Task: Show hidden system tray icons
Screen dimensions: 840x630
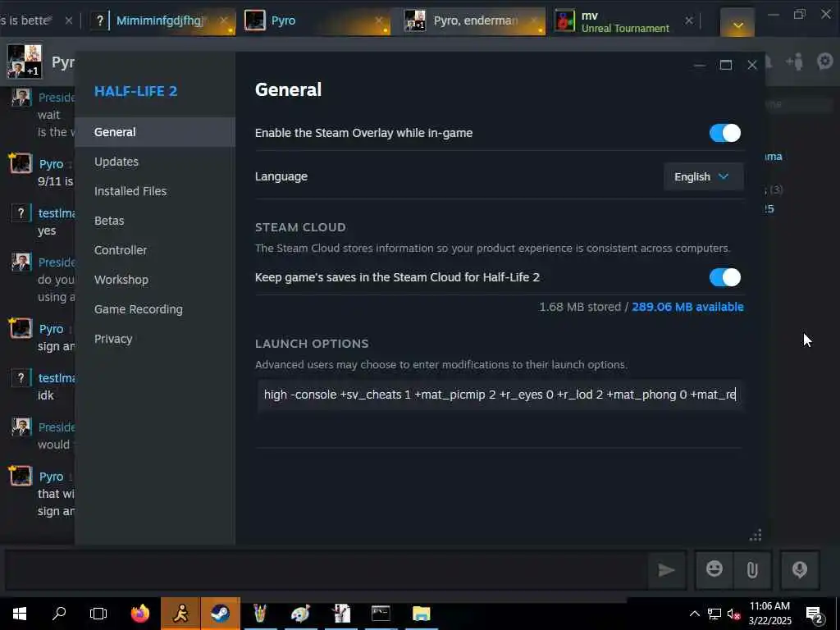Action: (x=694, y=614)
